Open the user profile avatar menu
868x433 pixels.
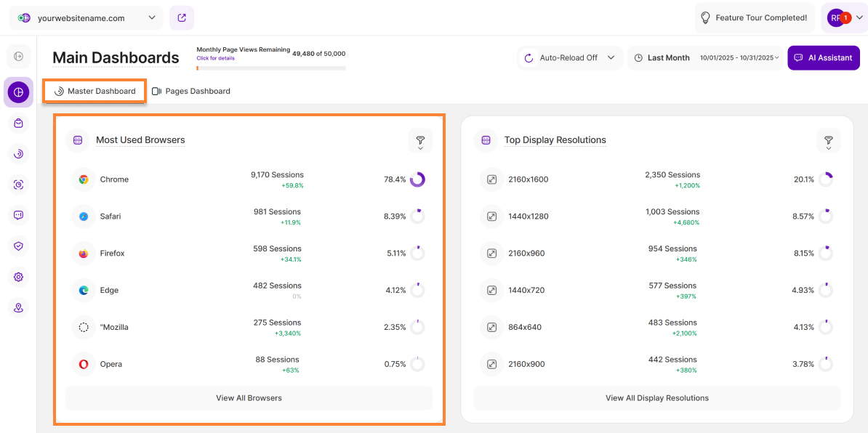[x=843, y=18]
